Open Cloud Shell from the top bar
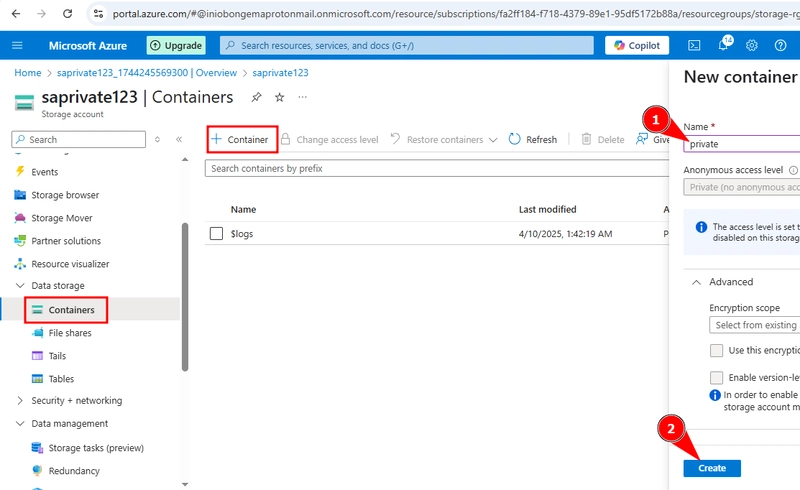The width and height of the screenshot is (800, 490). (x=694, y=45)
